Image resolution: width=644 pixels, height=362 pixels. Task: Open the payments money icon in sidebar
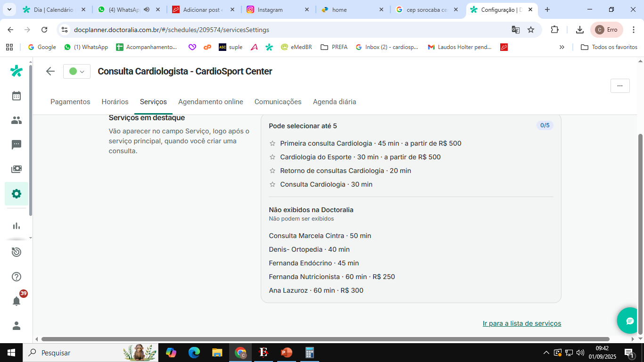(17, 169)
